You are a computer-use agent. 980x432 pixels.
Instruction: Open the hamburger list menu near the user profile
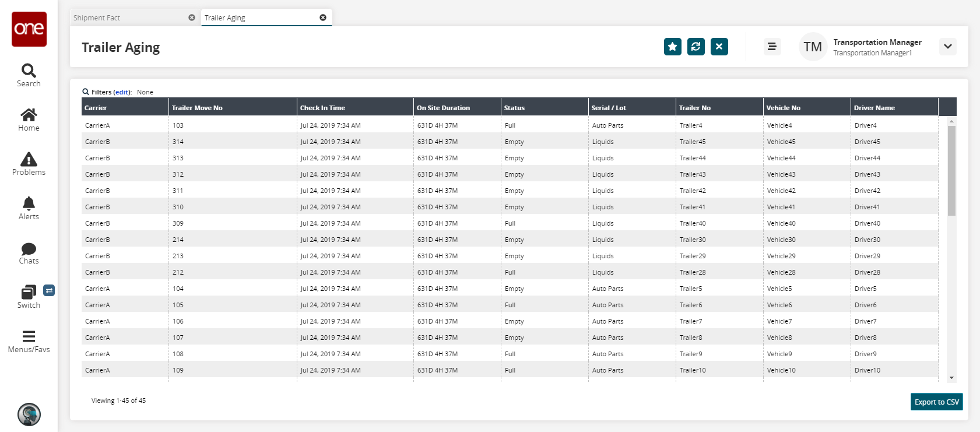(772, 47)
